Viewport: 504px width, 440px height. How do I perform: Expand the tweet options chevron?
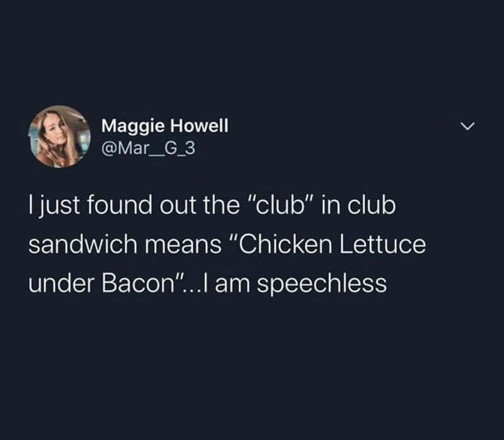[x=467, y=128]
